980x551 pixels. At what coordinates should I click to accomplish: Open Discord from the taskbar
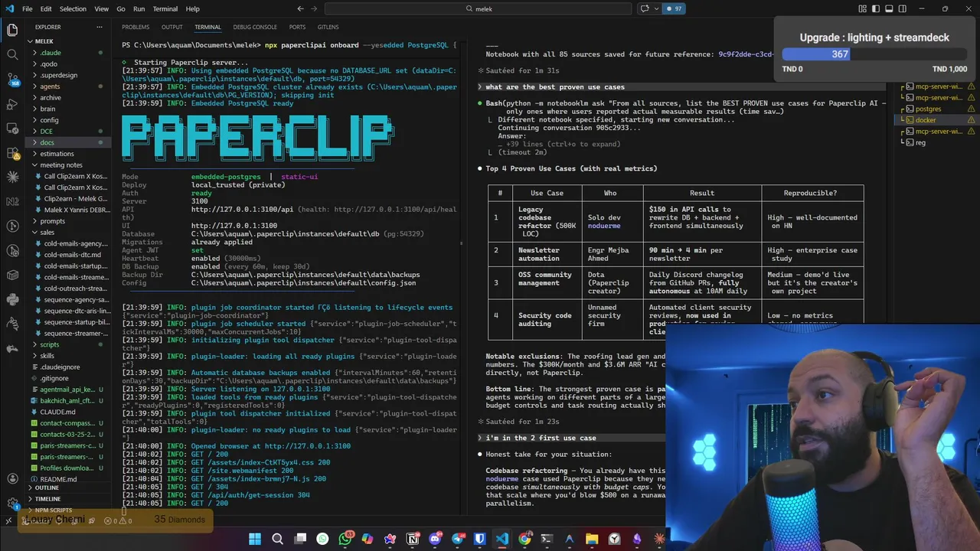436,539
